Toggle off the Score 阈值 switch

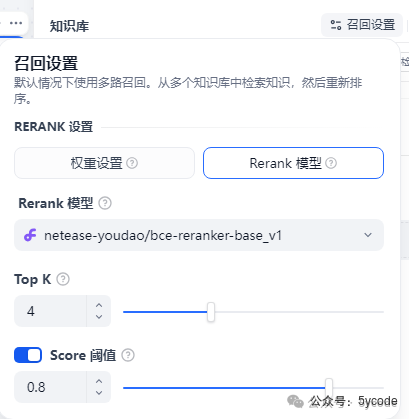(28, 355)
